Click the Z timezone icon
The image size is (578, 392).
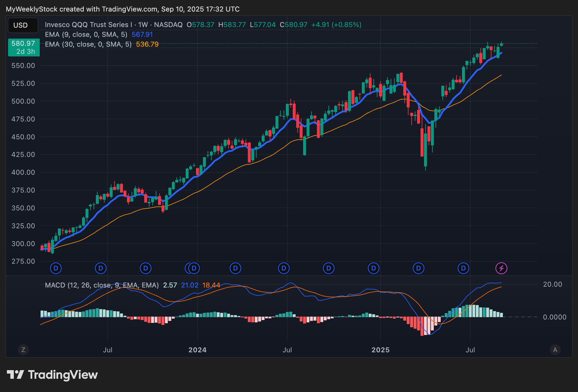23,350
